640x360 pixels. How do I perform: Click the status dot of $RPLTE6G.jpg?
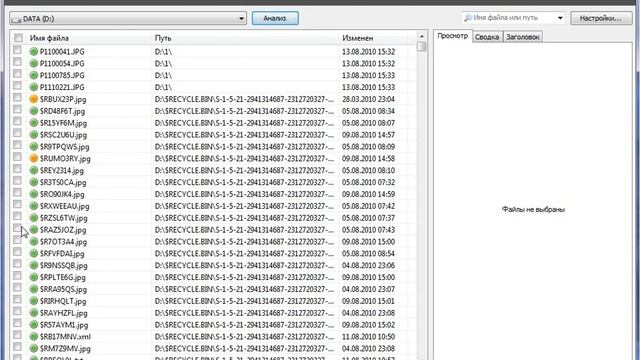click(x=34, y=277)
